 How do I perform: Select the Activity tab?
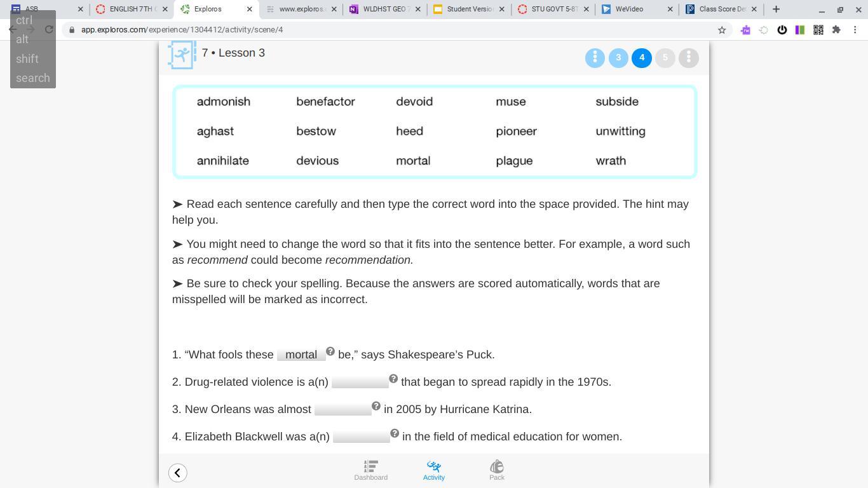(434, 471)
